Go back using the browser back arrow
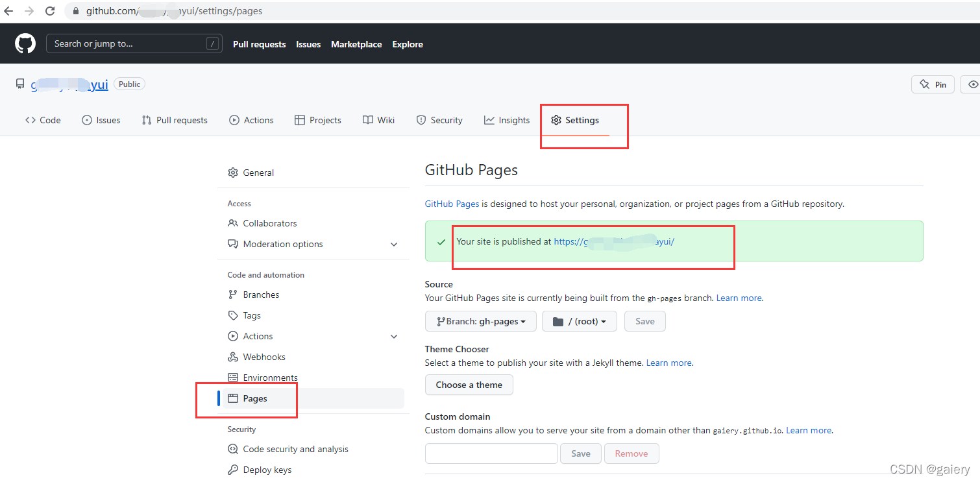Screen dimensions: 980x482 coord(8,11)
